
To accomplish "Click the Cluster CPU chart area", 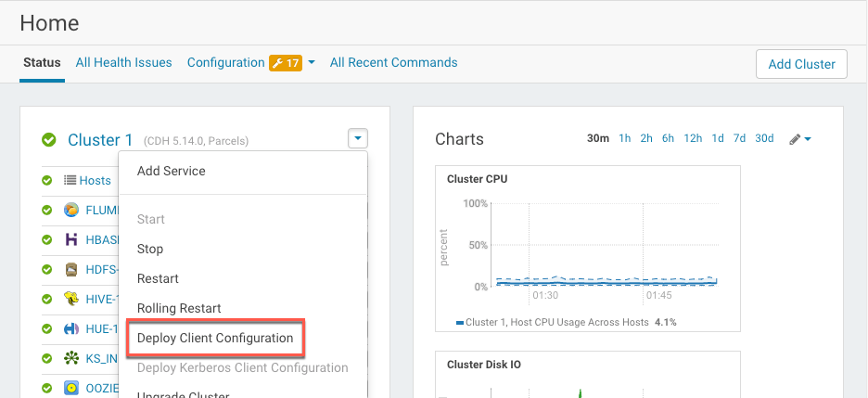I will point(603,246).
